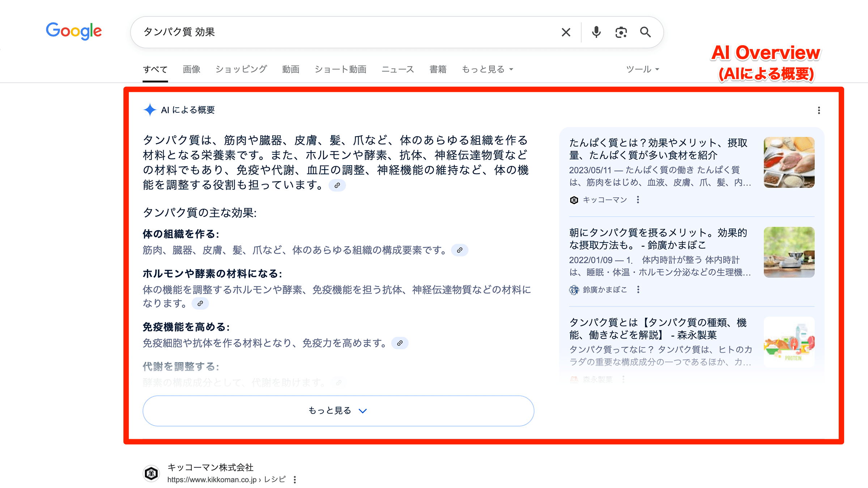Click the 免疫機能を高める: heading
Viewport: 868px width, 488px height.
click(186, 327)
